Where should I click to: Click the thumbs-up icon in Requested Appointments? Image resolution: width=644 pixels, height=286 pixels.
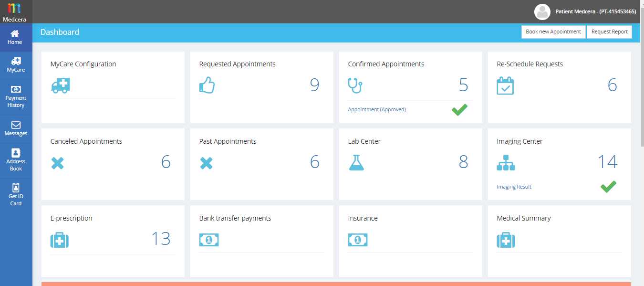(207, 85)
